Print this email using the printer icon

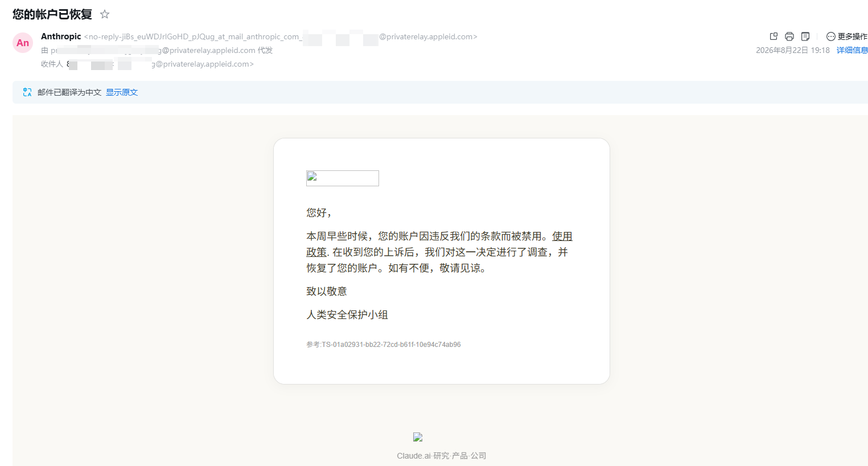point(789,36)
